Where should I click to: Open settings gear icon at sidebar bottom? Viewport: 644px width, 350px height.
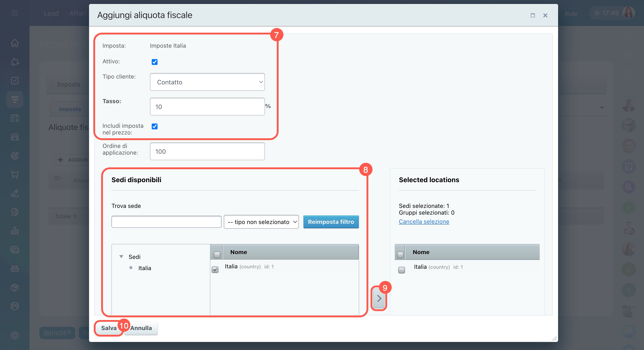tap(15, 335)
